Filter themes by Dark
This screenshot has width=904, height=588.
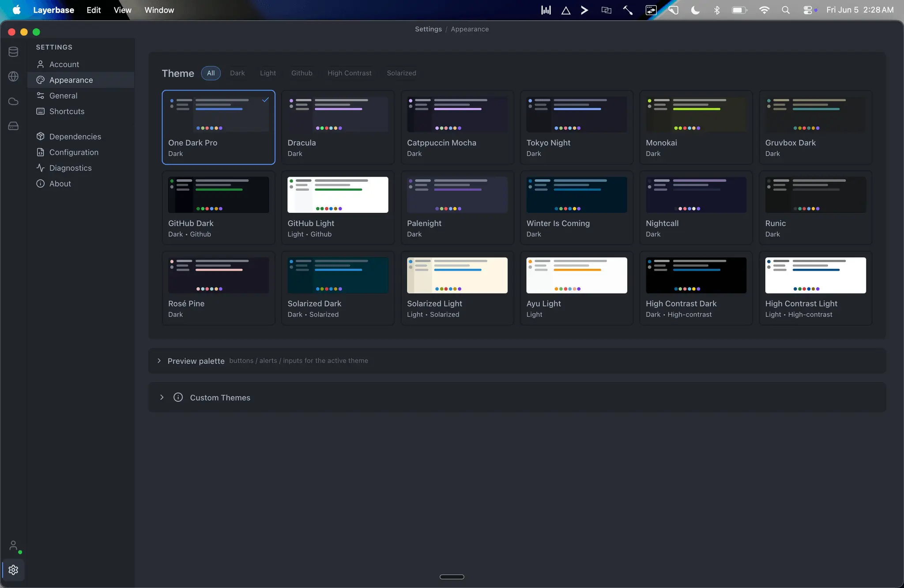click(237, 73)
